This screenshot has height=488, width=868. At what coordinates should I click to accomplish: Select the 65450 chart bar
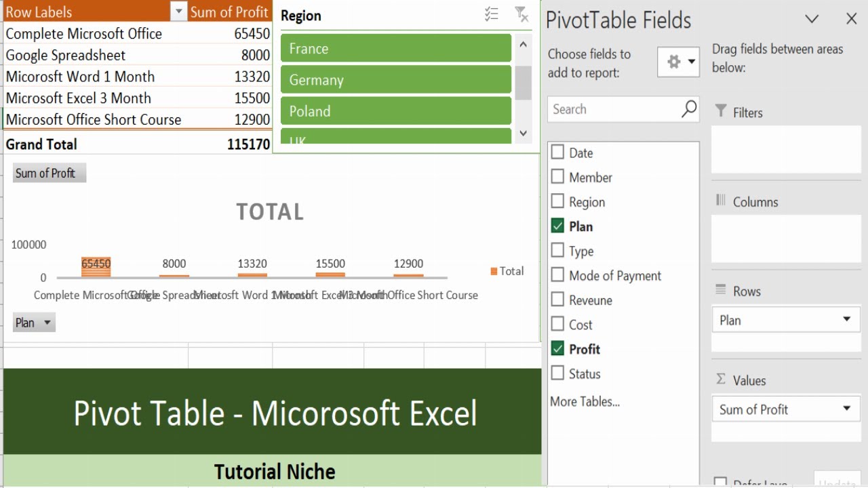click(x=96, y=267)
